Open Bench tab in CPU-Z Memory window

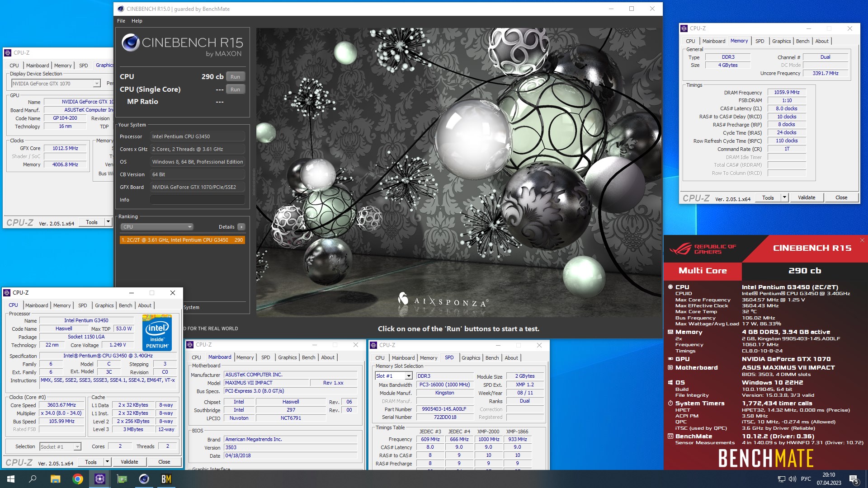[803, 41]
